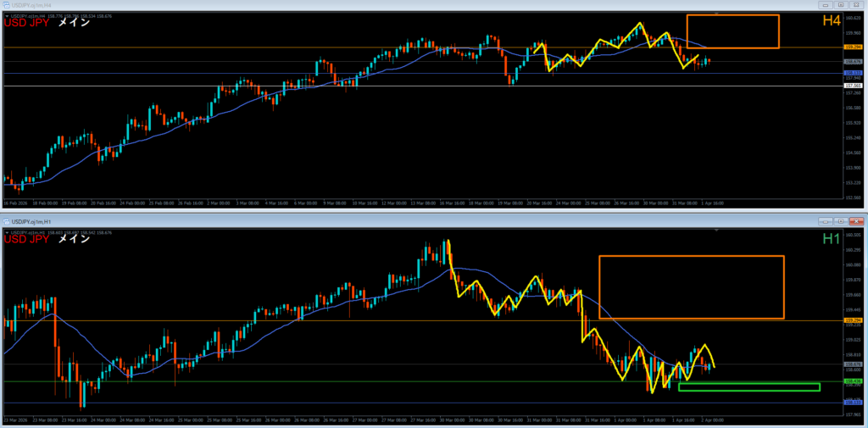Click the USD JPY red label in H4 chart
The height and width of the screenshot is (428, 868).
click(x=26, y=23)
